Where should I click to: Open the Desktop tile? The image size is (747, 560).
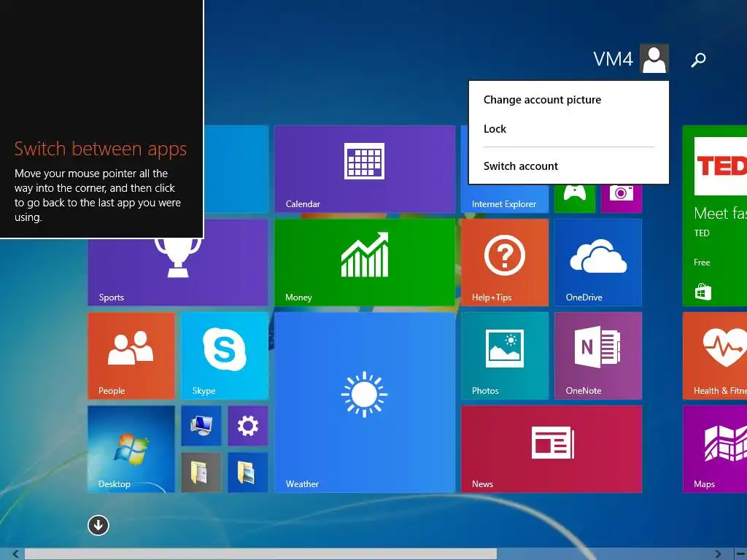point(131,449)
